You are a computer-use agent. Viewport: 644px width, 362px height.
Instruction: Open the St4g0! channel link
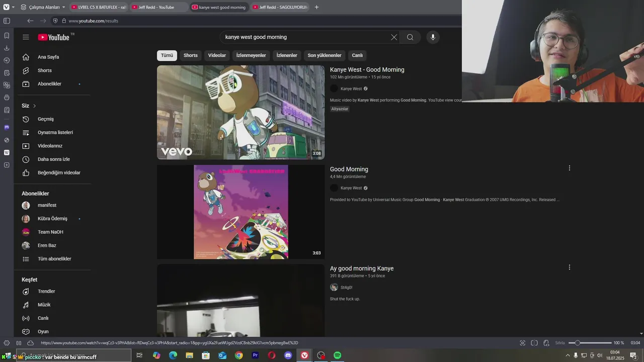click(346, 288)
